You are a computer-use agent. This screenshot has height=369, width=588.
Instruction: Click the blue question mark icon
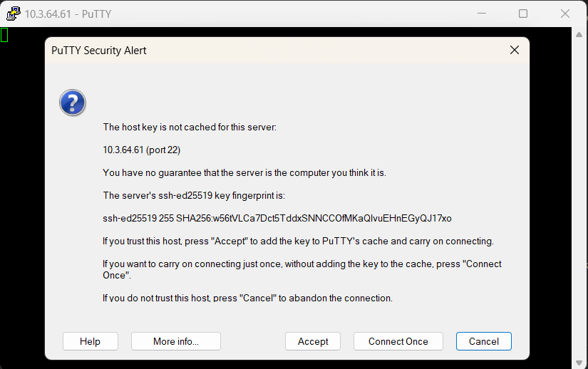73,103
